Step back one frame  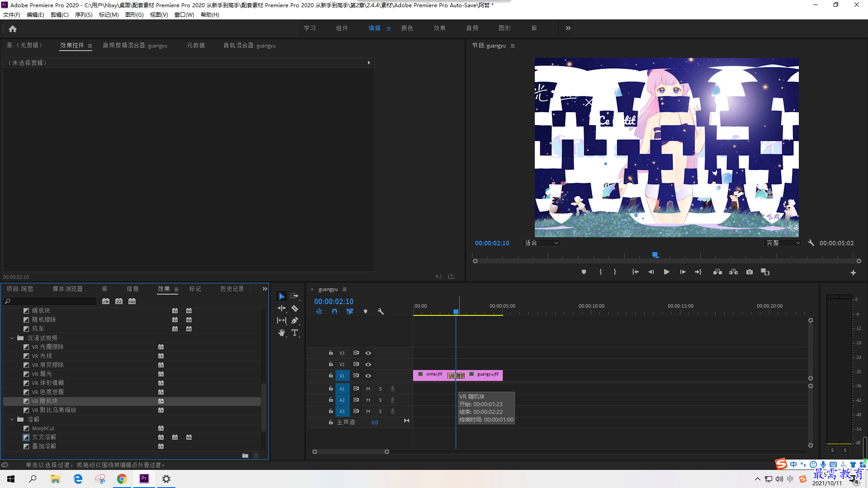(651, 272)
